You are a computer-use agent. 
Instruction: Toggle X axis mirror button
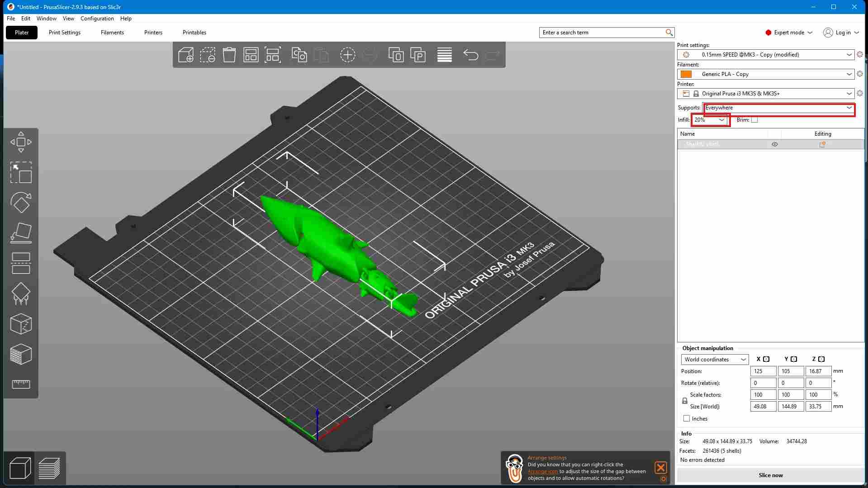tap(766, 359)
